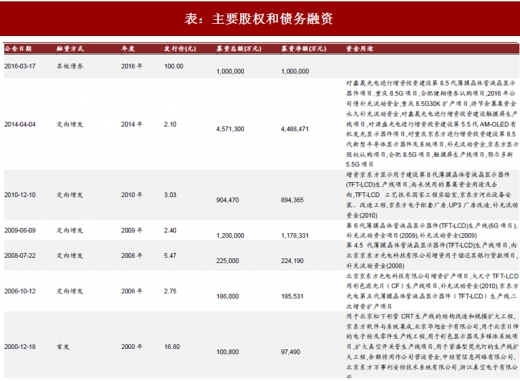Click the year cell 2009年
The width and height of the screenshot is (520, 381).
tap(132, 230)
